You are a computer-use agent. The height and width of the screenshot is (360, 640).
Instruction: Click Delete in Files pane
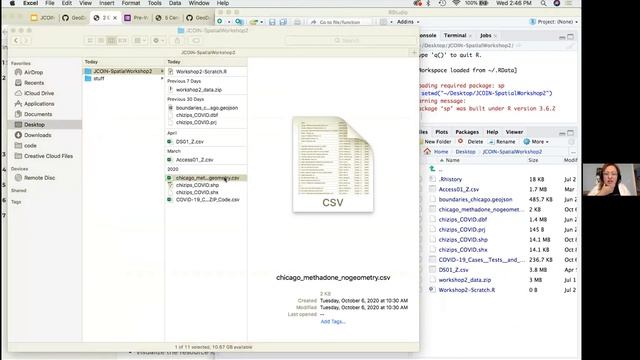tap(471, 142)
